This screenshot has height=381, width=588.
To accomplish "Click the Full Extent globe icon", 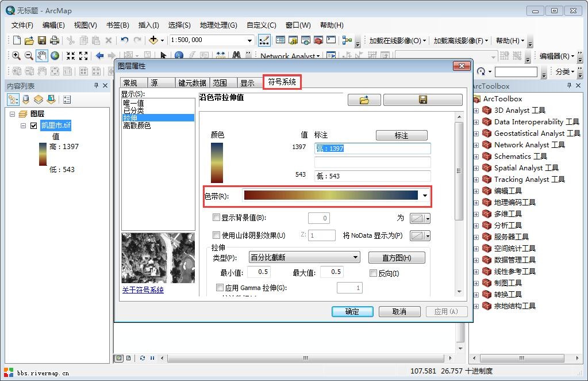I will (55, 56).
